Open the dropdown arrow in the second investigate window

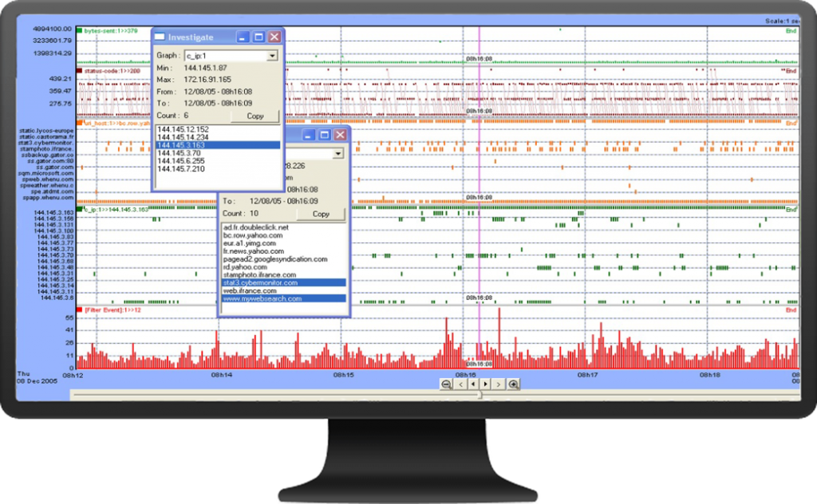(338, 154)
